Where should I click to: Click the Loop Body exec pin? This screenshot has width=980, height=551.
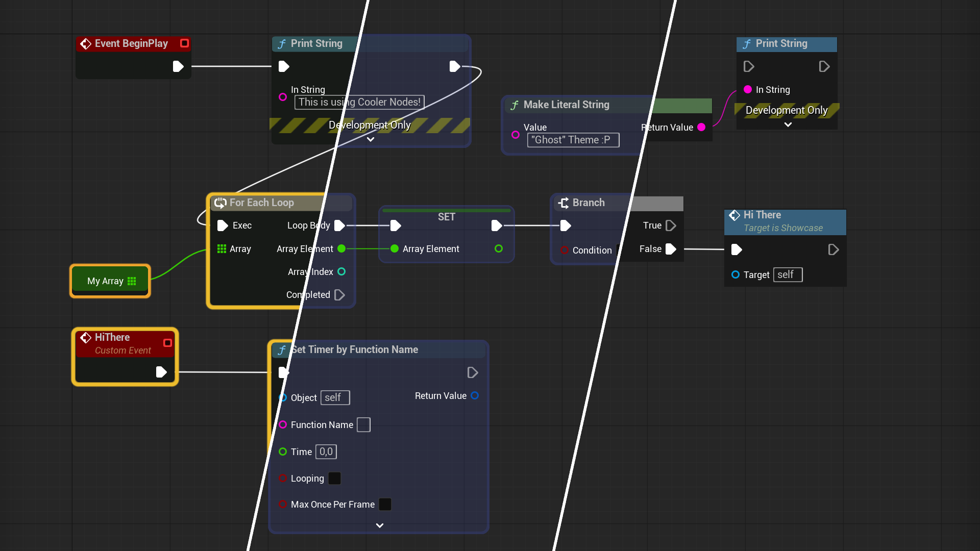click(x=339, y=226)
